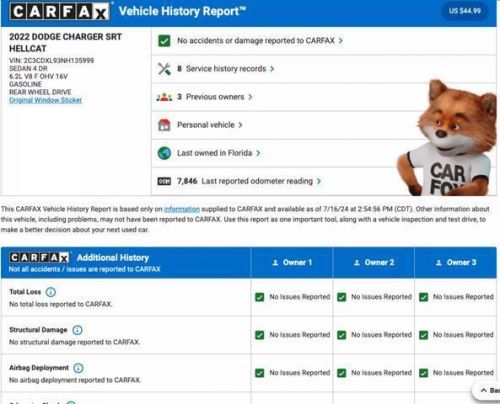This screenshot has height=404, width=500.
Task: Open the Original Window Sticker link
Action: [x=46, y=100]
